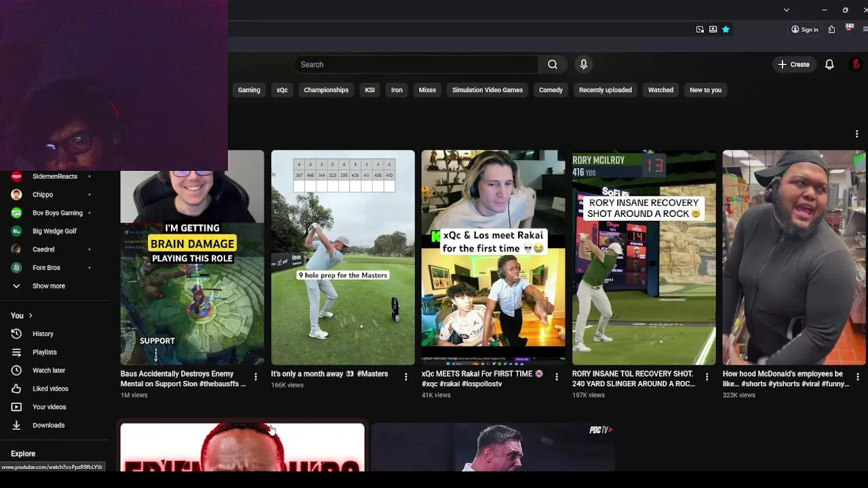868x488 pixels.
Task: Select the xQc filter chip
Action: pos(282,89)
